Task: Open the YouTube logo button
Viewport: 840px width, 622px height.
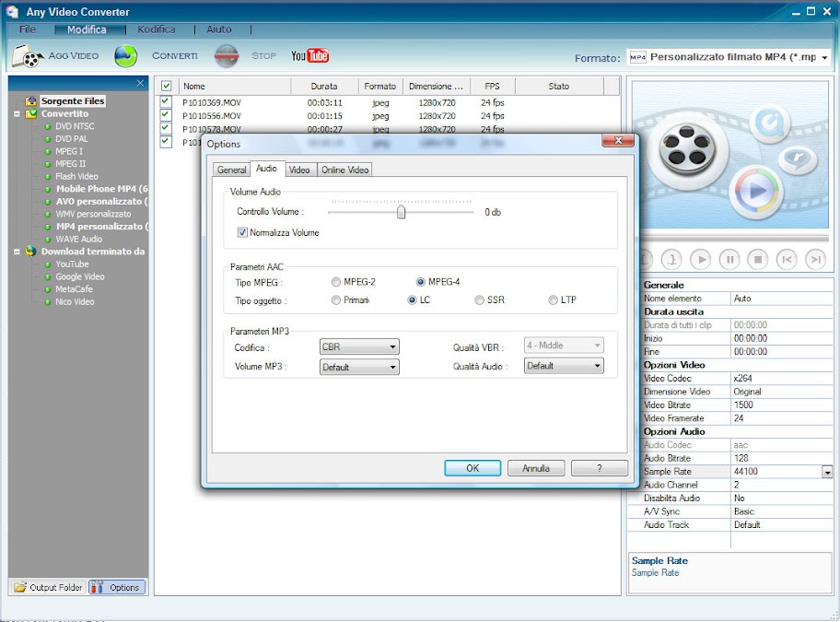Action: point(309,55)
